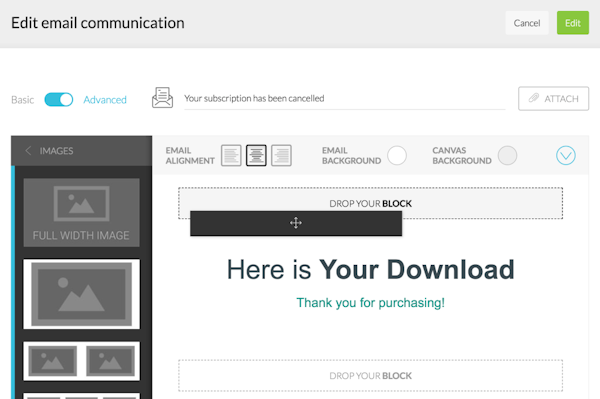Screen dimensions: 600x399
Task: Click the Full Width Image block icon
Action: pyautogui.click(x=82, y=204)
